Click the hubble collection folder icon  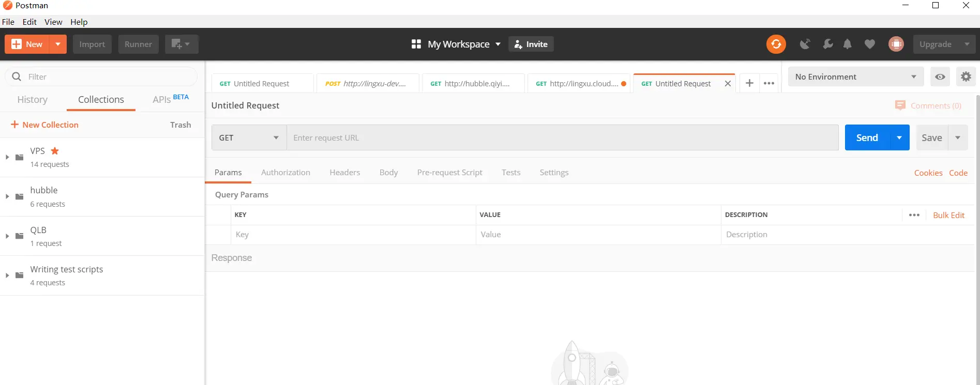[x=20, y=196]
